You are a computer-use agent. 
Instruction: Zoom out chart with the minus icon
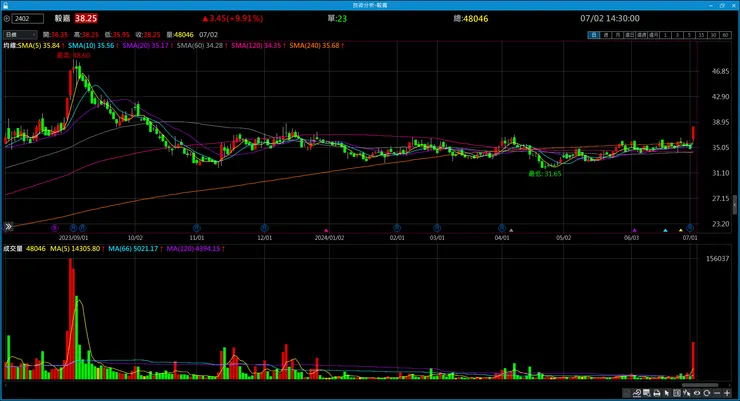(717, 393)
